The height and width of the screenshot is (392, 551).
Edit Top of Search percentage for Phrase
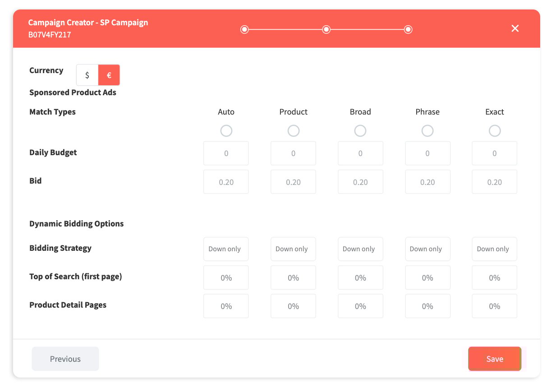(427, 278)
